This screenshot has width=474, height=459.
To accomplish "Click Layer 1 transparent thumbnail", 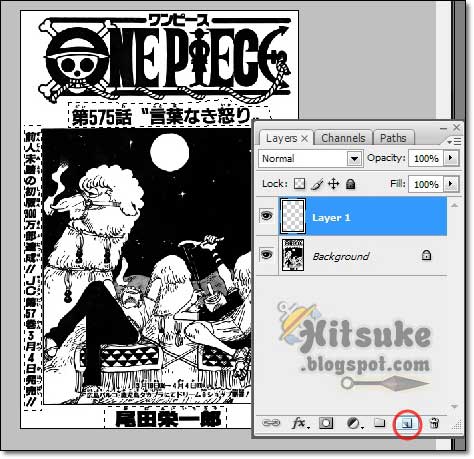I will 293,216.
